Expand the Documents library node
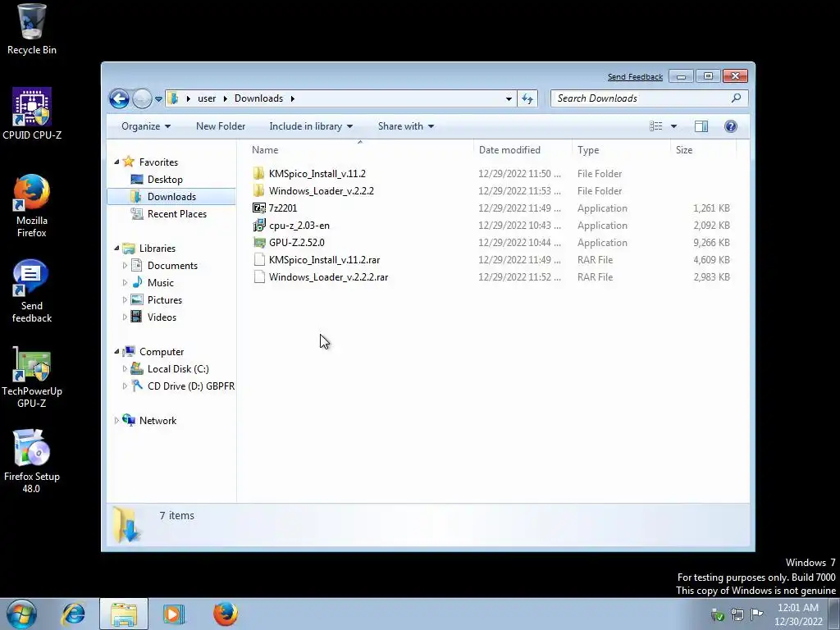 click(x=125, y=265)
